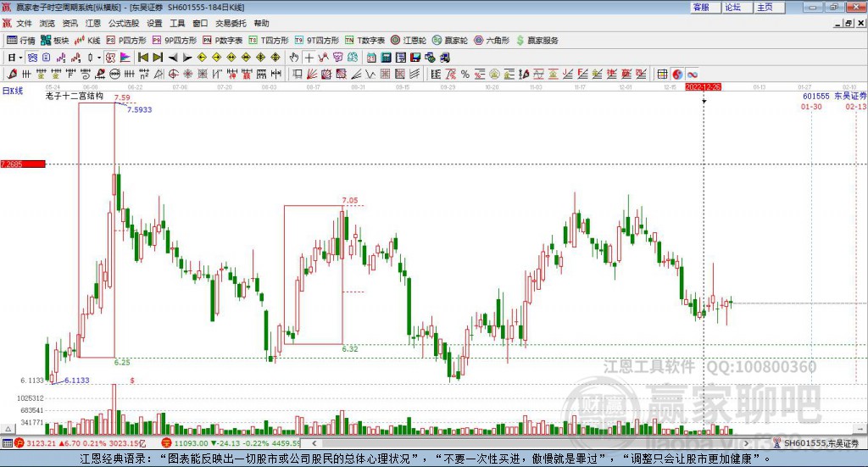868x467 pixels.
Task: Toggle the infinity symbol icon
Action: tap(692, 74)
